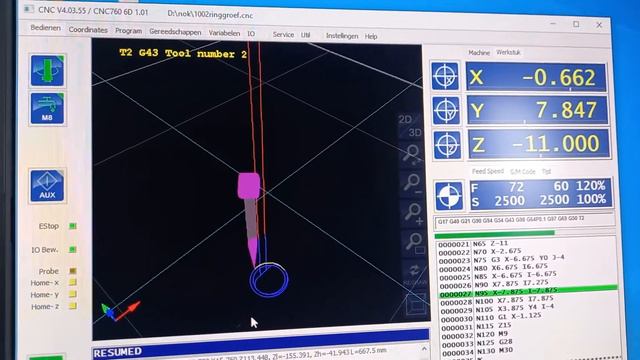Select the Feed Speed tab
The image size is (640, 360).
(x=488, y=171)
